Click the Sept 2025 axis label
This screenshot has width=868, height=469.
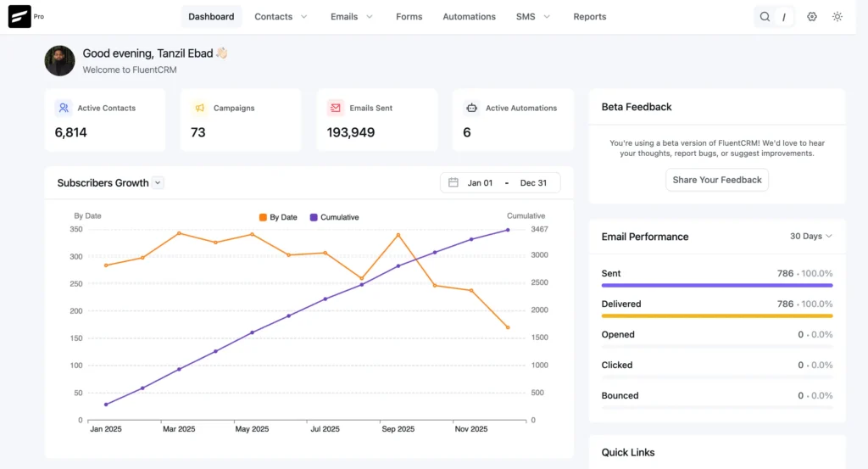pos(398,429)
